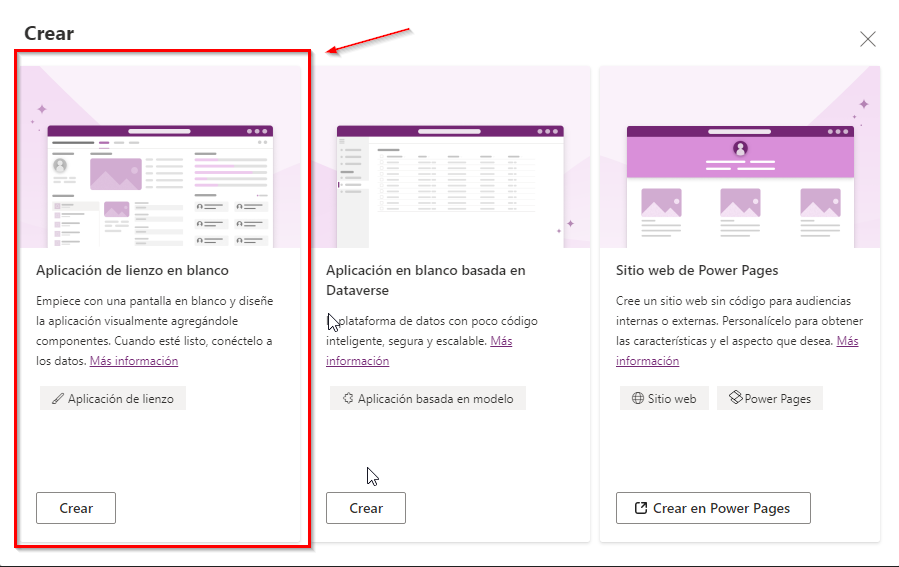
Task: Click the pencil icon in Aplicación de lienzo tag
Action: point(58,398)
